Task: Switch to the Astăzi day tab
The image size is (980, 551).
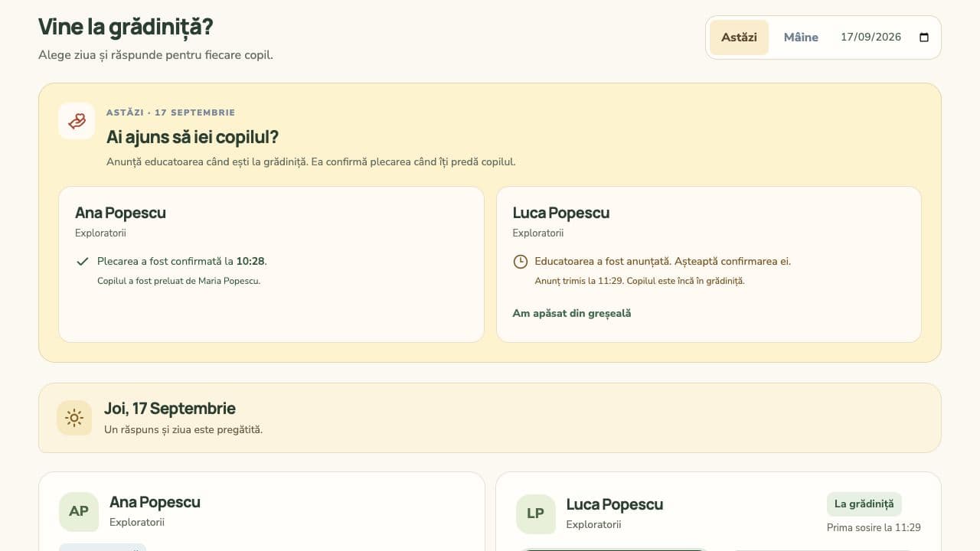Action: [x=739, y=37]
